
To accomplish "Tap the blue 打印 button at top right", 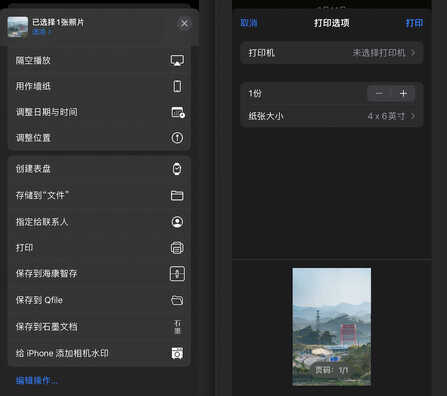I will [x=414, y=23].
